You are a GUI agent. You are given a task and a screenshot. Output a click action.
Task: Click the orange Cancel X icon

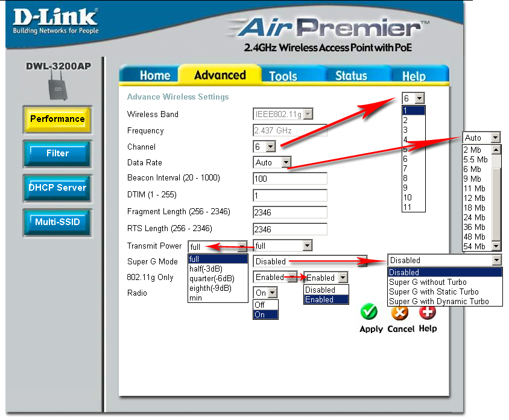[x=400, y=313]
